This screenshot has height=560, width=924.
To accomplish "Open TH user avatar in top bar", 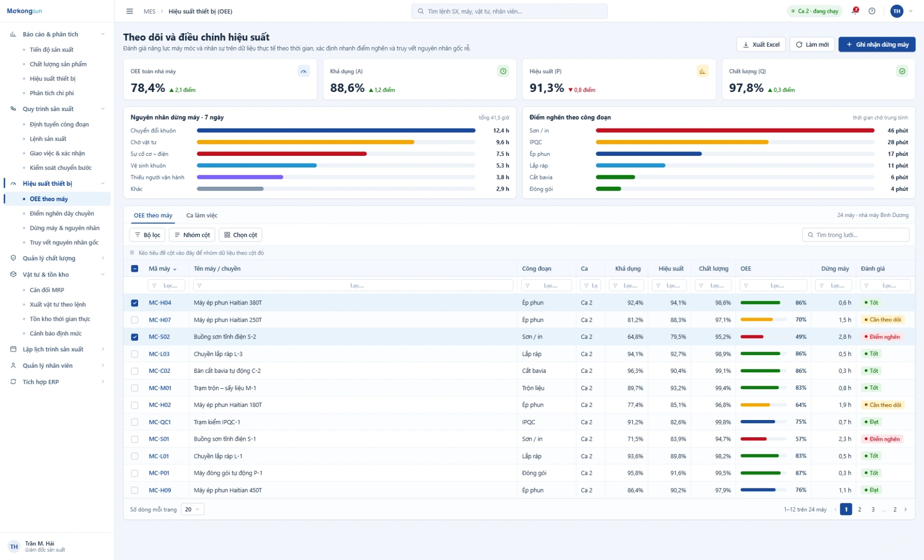I will tap(897, 11).
